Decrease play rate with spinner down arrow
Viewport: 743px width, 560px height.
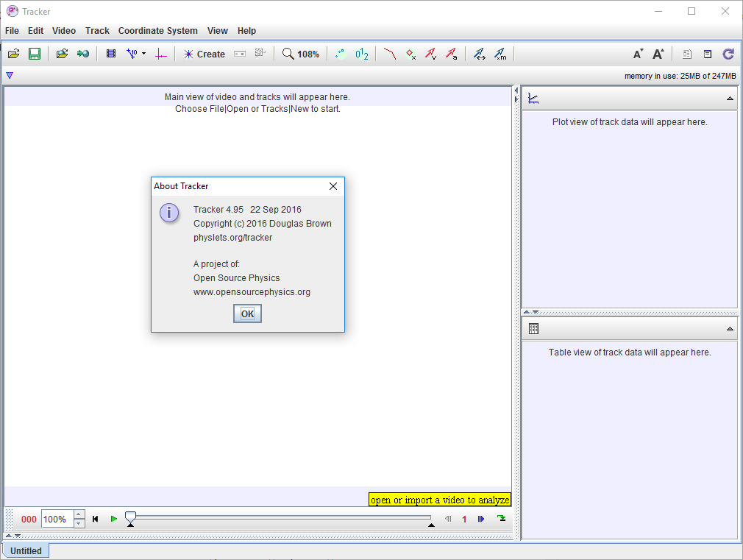pyautogui.click(x=79, y=523)
